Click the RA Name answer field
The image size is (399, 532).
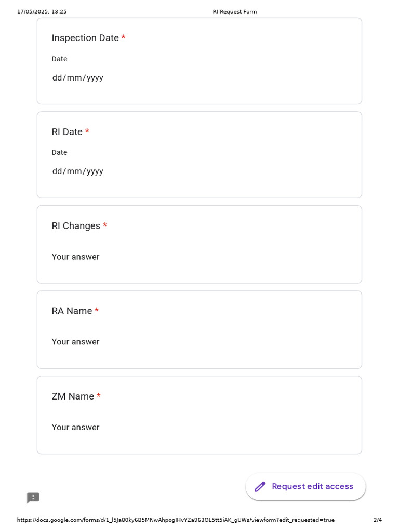[76, 342]
